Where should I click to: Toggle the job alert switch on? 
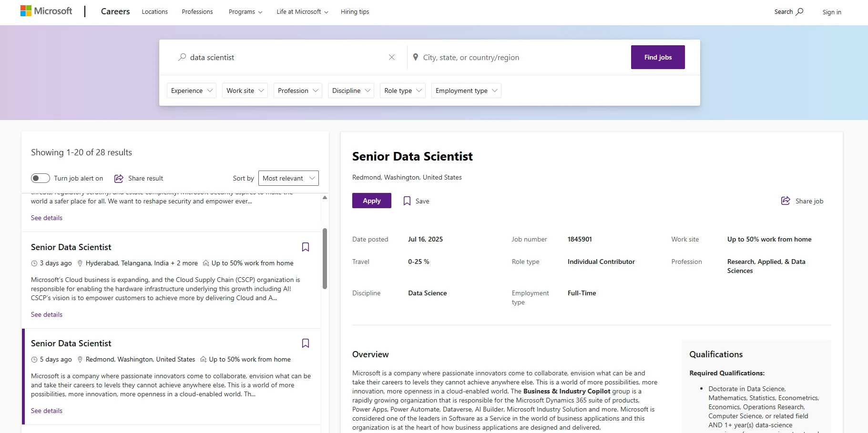tap(41, 178)
